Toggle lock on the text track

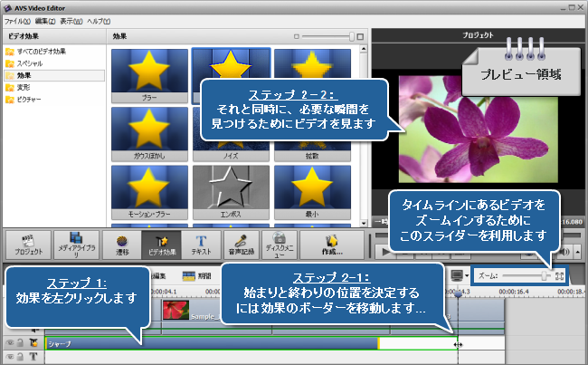pyautogui.click(x=21, y=357)
